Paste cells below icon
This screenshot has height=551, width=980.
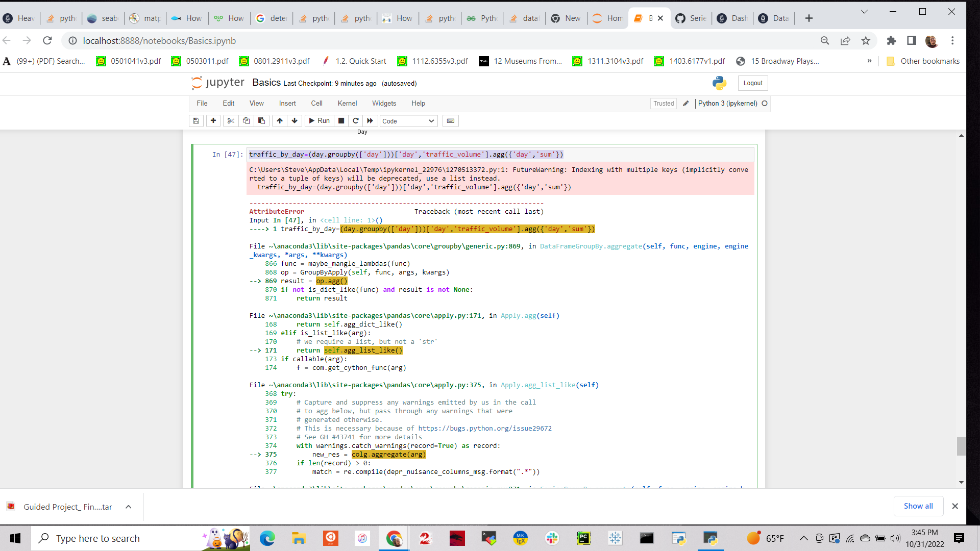[x=261, y=121]
